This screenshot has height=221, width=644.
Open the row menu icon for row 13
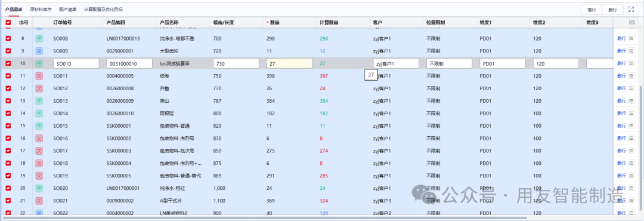(631, 101)
